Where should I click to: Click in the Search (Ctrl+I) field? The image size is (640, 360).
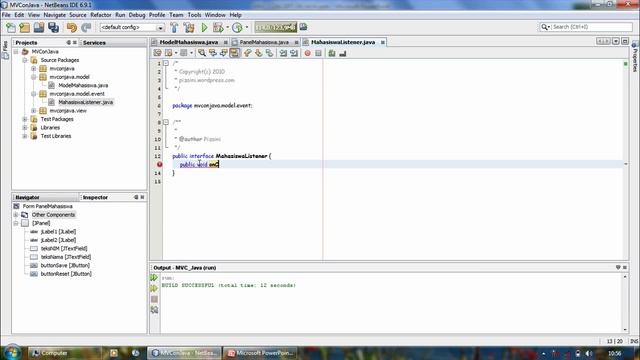pyautogui.click(x=591, y=27)
